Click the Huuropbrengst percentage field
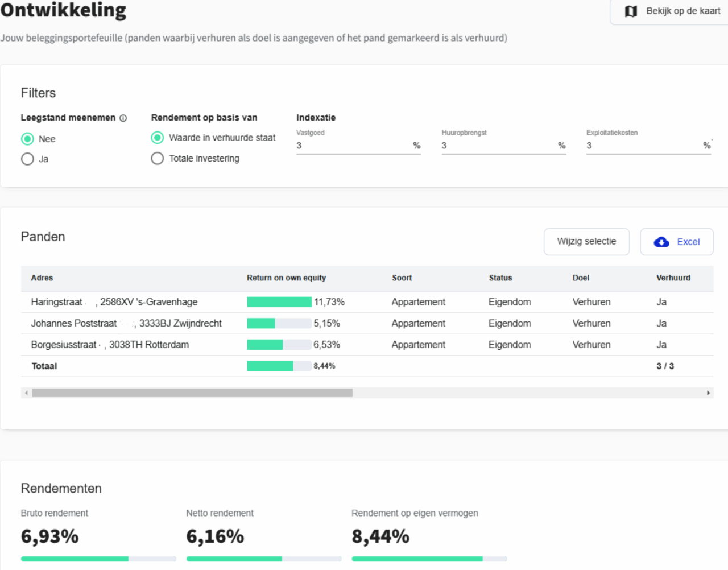728x570 pixels. pos(498,146)
